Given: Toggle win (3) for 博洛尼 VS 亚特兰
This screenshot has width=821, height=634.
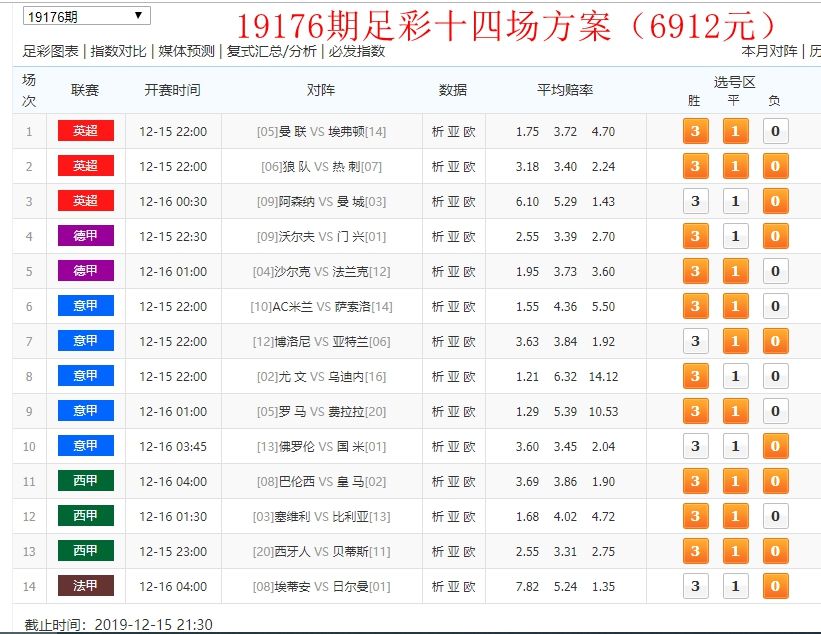Looking at the screenshot, I should click(x=695, y=341).
